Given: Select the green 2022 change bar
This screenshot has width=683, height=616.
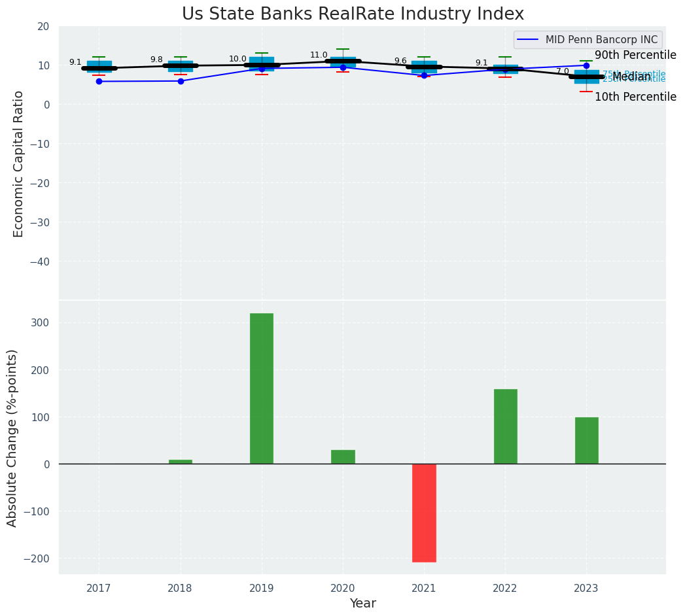Looking at the screenshot, I should pyautogui.click(x=505, y=426).
